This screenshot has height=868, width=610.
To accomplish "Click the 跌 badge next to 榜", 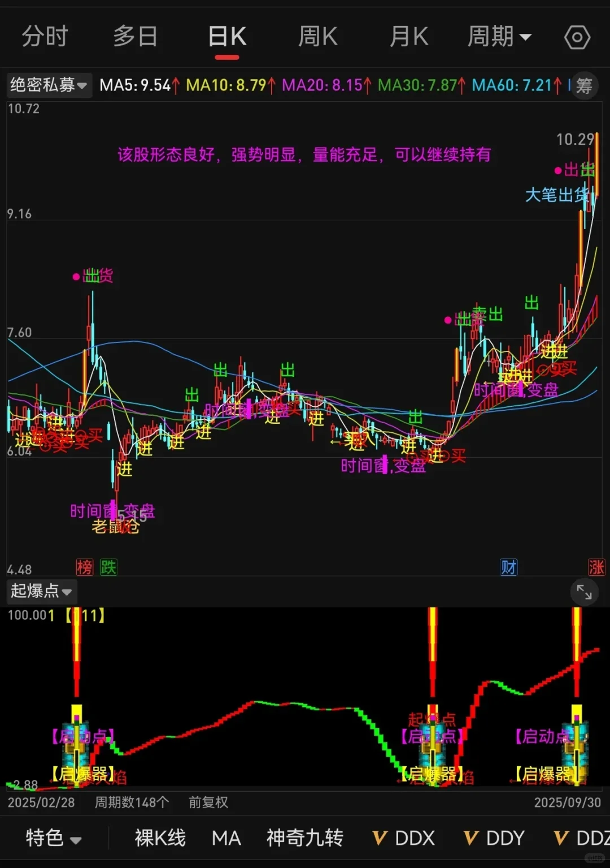I will point(108,568).
